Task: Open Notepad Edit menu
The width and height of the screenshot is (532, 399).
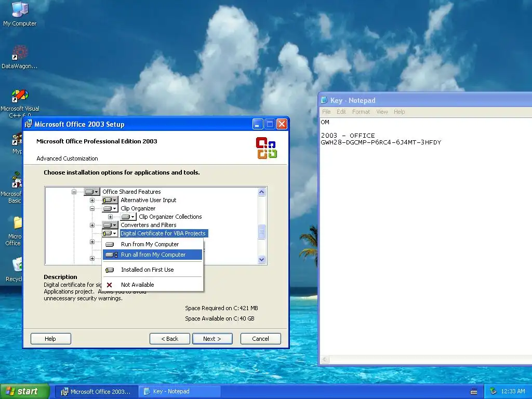Action: click(x=341, y=112)
